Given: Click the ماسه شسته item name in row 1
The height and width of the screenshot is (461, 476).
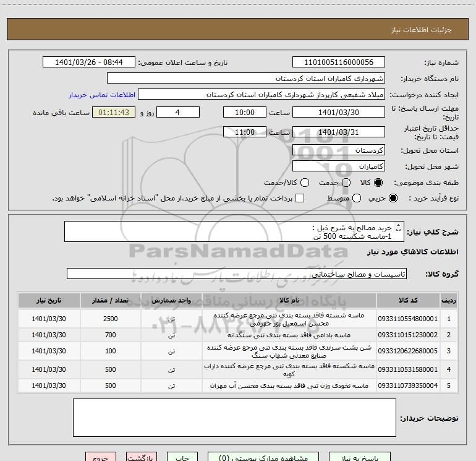Looking at the screenshot, I should pos(289,319).
